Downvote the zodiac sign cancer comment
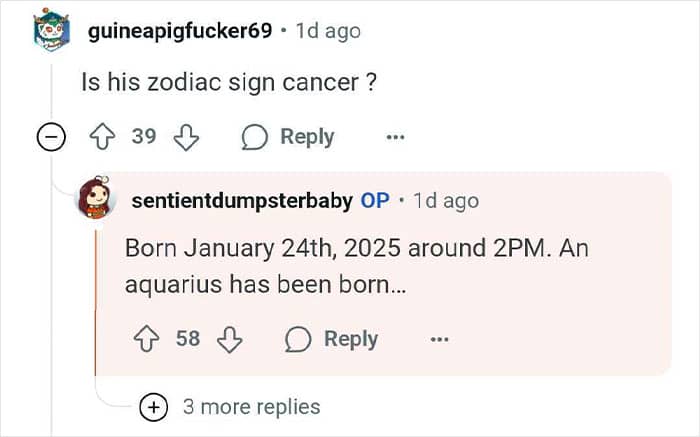700x437 pixels. coord(186,137)
